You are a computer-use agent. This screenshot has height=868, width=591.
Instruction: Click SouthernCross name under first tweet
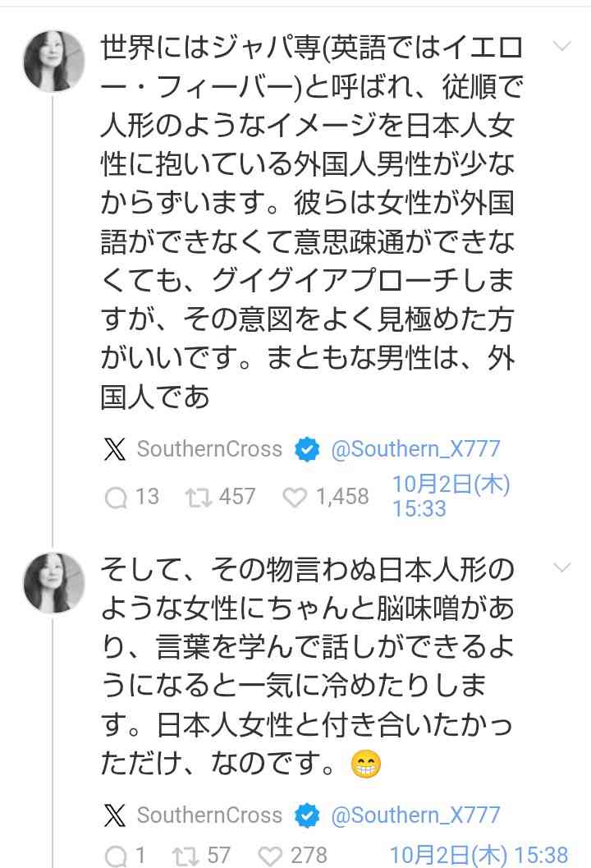click(209, 449)
